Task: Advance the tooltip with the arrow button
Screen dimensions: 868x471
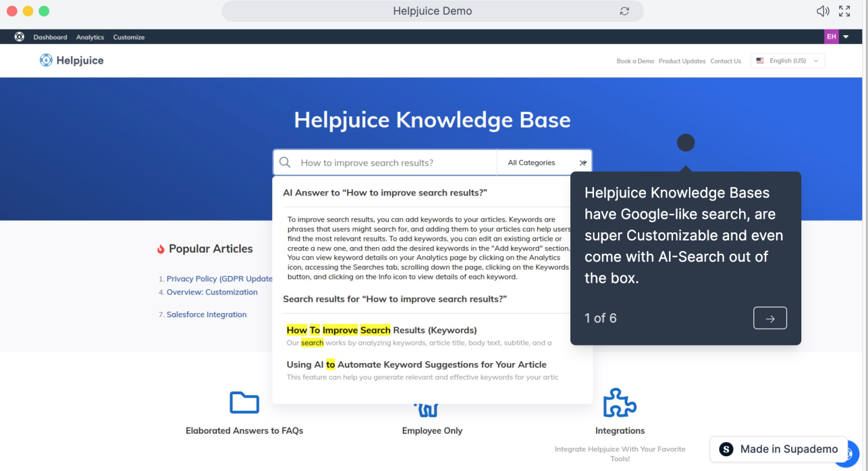Action: coord(770,318)
